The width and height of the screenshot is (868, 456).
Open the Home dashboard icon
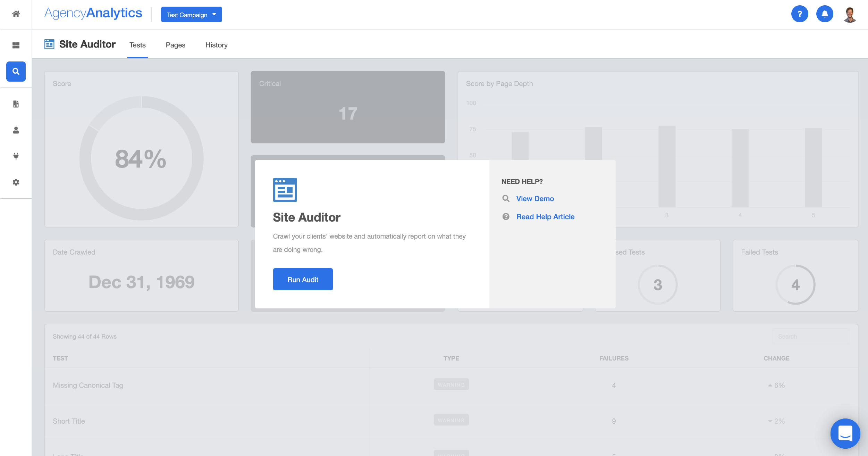click(16, 14)
